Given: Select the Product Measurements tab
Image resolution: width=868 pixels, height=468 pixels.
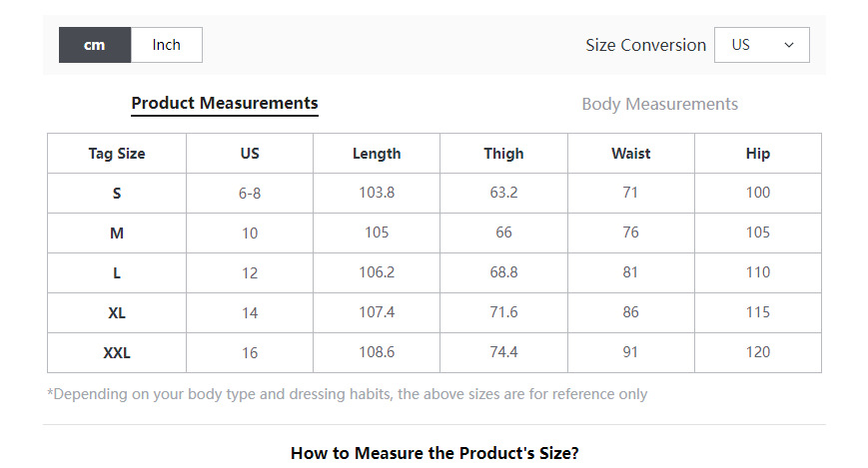Looking at the screenshot, I should (x=225, y=103).
